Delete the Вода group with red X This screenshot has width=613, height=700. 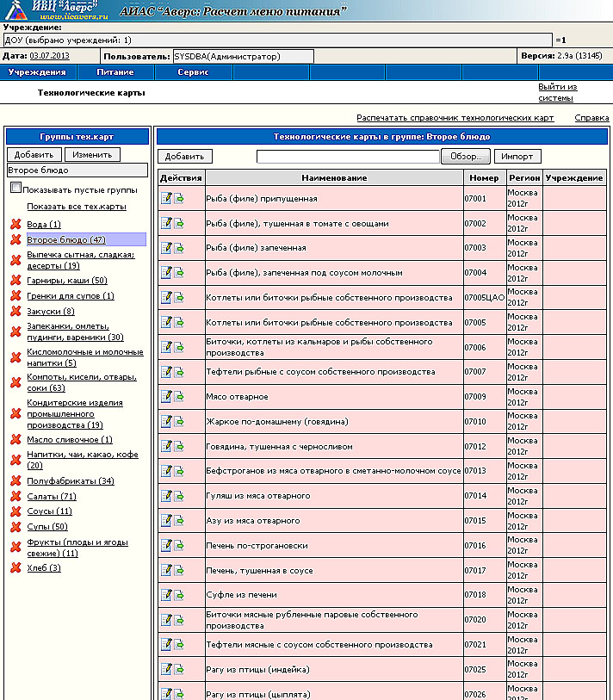tap(15, 224)
